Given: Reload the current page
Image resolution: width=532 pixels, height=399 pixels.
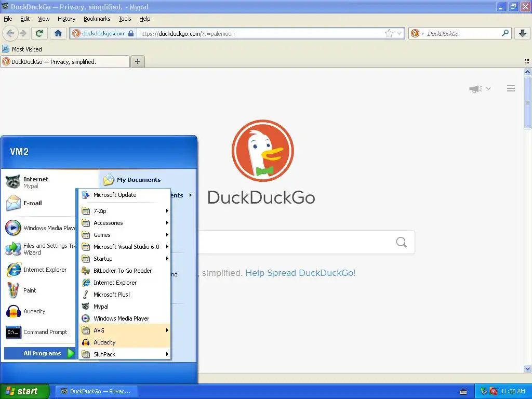Looking at the screenshot, I should (39, 33).
